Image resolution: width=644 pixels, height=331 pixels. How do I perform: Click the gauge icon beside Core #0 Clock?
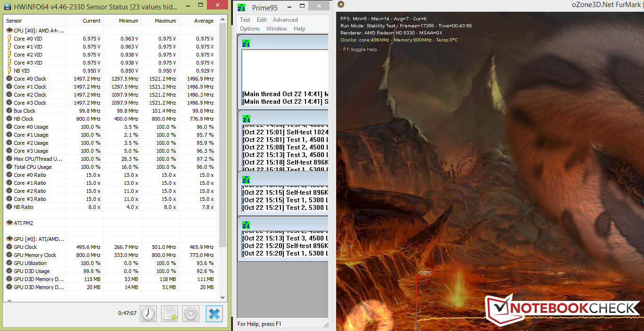pyautogui.click(x=9, y=79)
